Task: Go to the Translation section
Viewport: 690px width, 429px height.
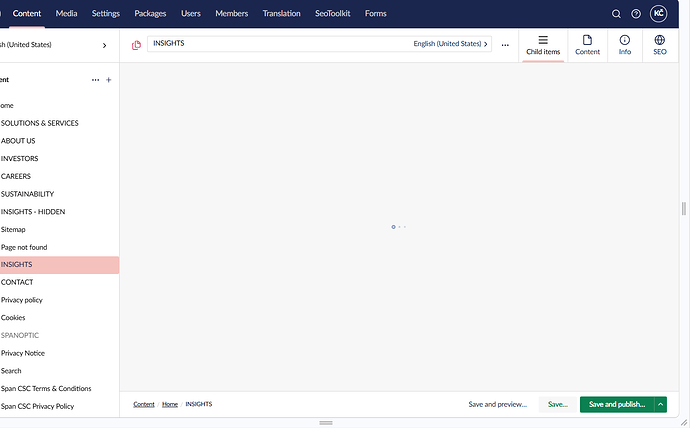Action: pos(282,14)
